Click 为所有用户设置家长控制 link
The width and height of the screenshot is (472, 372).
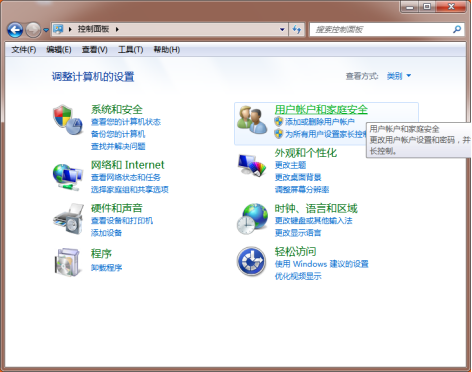point(326,134)
